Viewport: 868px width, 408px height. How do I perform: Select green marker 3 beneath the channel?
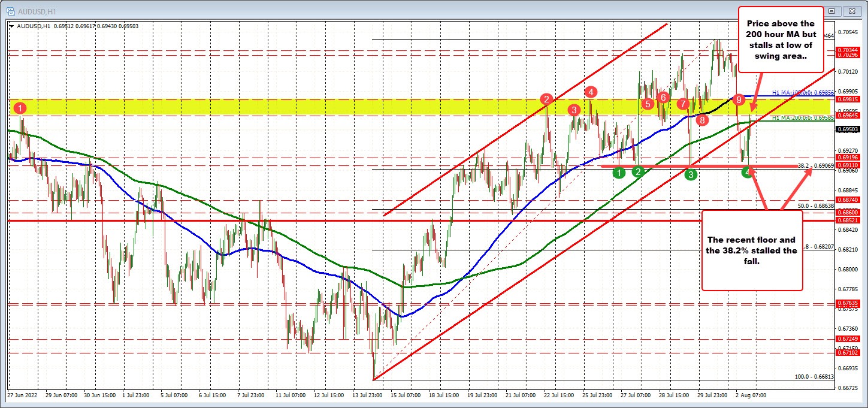pyautogui.click(x=691, y=174)
